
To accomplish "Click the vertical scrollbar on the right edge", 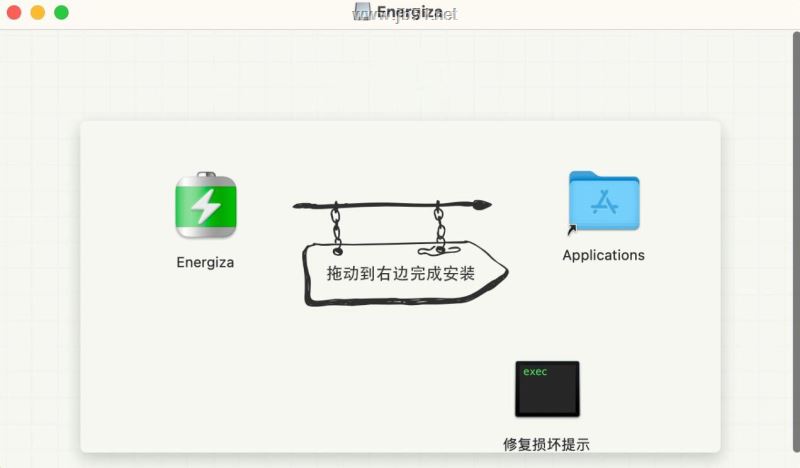I will pyautogui.click(x=796, y=242).
